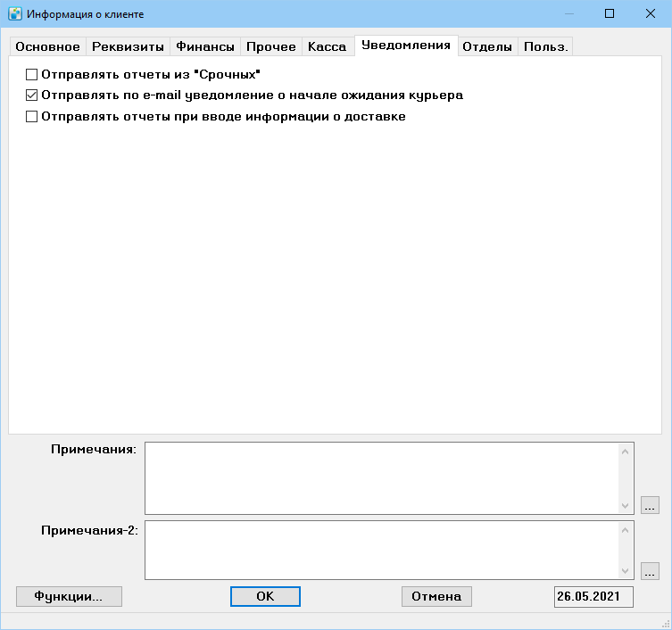Click the Примечания-2 scrollbar down arrow

(x=626, y=571)
